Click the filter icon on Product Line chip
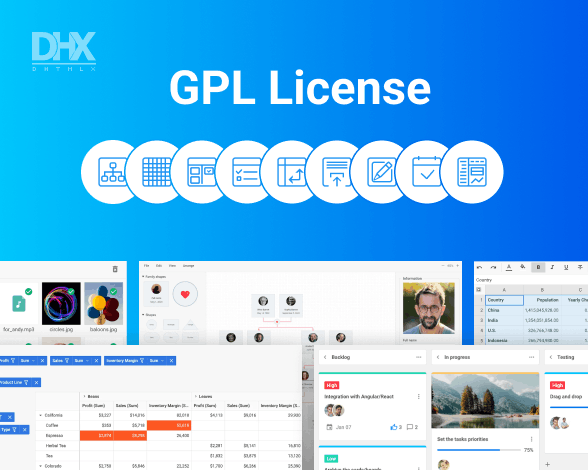The width and height of the screenshot is (588, 470). point(26,382)
